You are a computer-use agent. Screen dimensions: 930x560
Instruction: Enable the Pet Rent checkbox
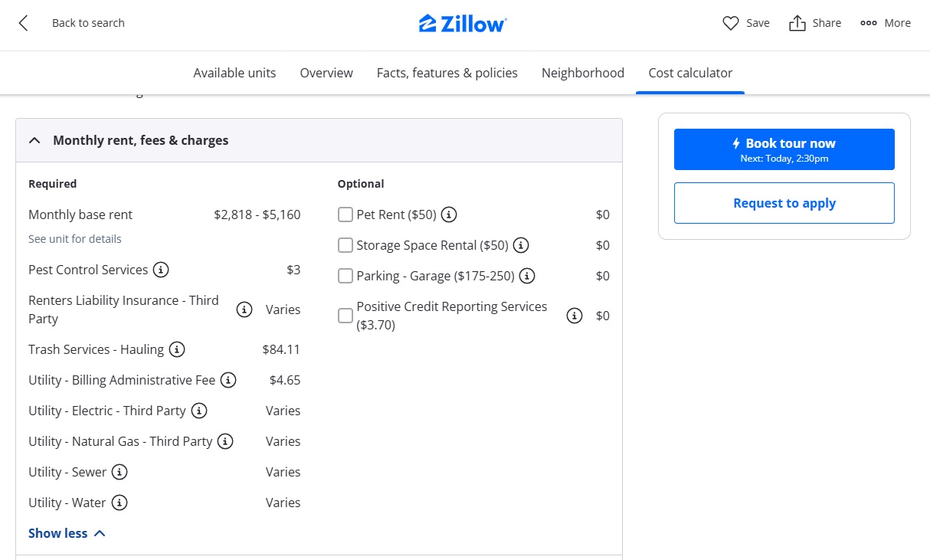[345, 215]
